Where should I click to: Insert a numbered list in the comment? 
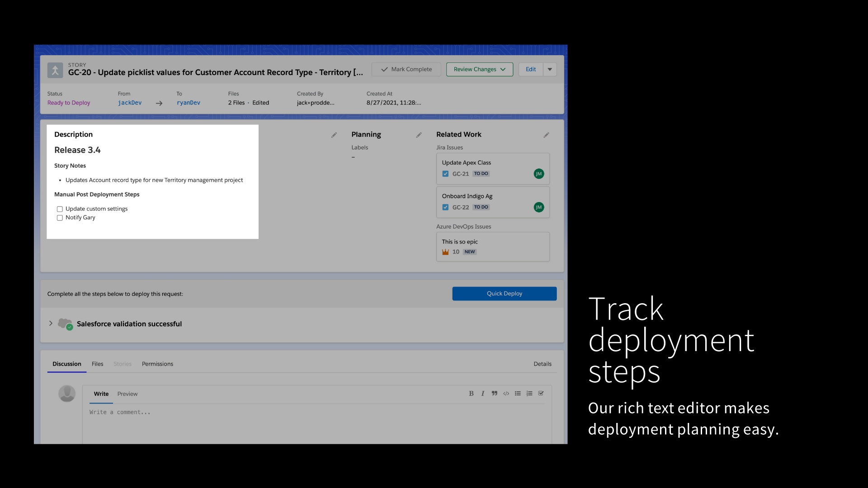[529, 394]
